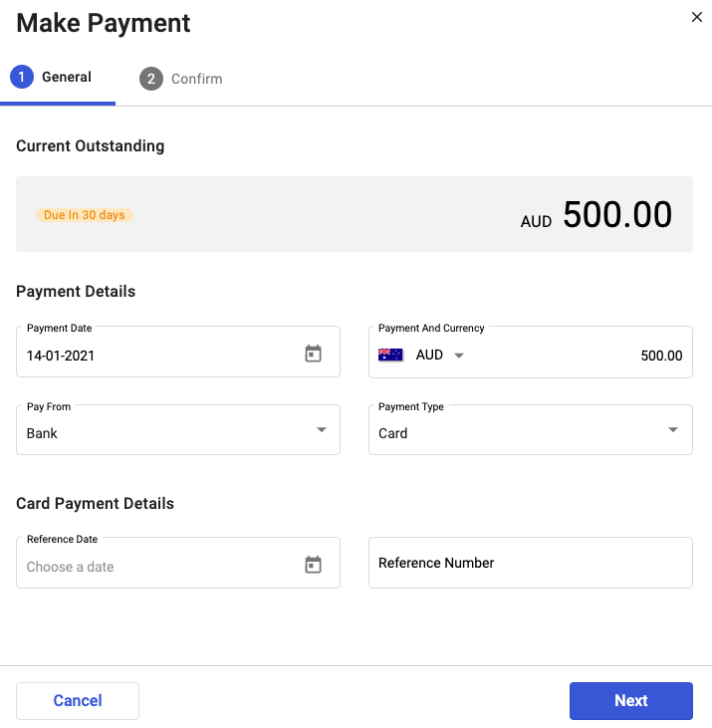Click the payment amount 500.00 field
Image resolution: width=712 pixels, height=728 pixels.
coord(661,357)
